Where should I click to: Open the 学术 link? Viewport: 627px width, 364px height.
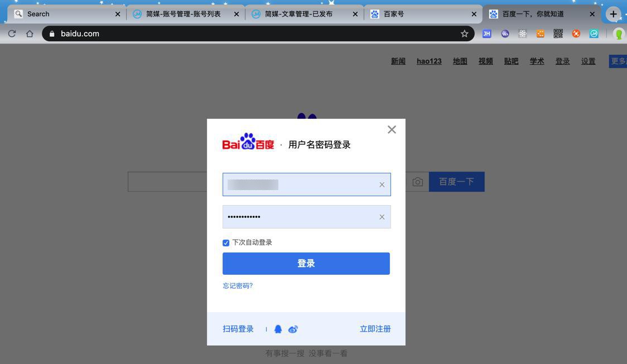point(537,61)
